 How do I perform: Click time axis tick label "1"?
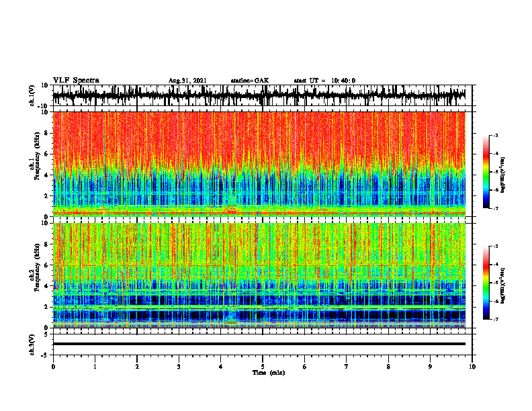(x=95, y=367)
